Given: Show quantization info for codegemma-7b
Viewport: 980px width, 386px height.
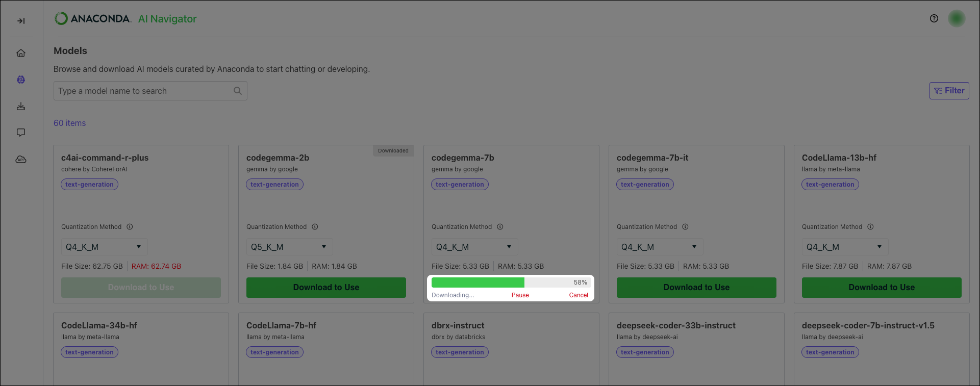Looking at the screenshot, I should (x=500, y=227).
